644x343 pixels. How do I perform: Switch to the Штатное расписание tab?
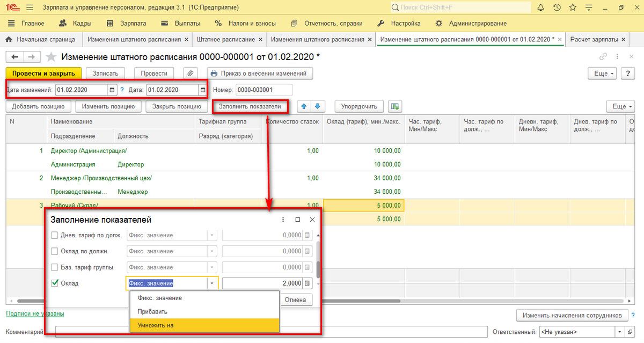click(225, 40)
